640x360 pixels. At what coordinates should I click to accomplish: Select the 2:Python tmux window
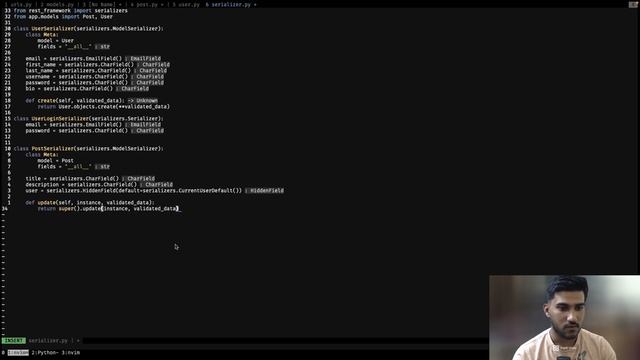tap(44, 353)
